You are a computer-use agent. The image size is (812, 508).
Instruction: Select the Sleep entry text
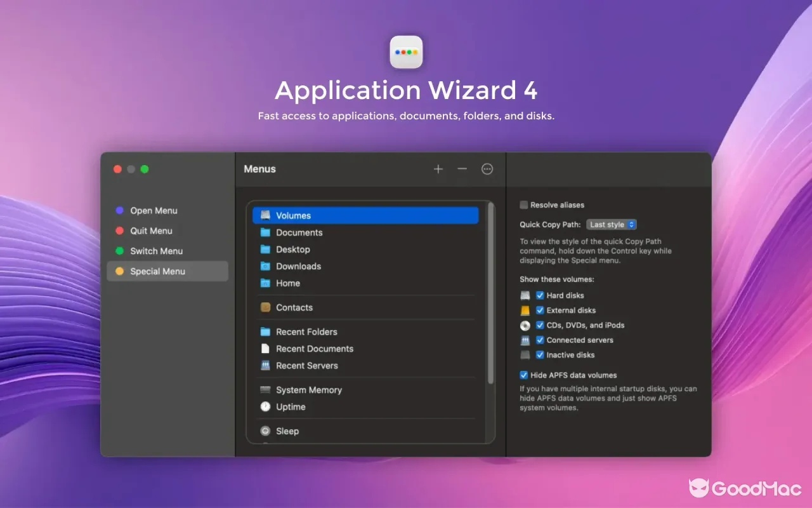(287, 431)
